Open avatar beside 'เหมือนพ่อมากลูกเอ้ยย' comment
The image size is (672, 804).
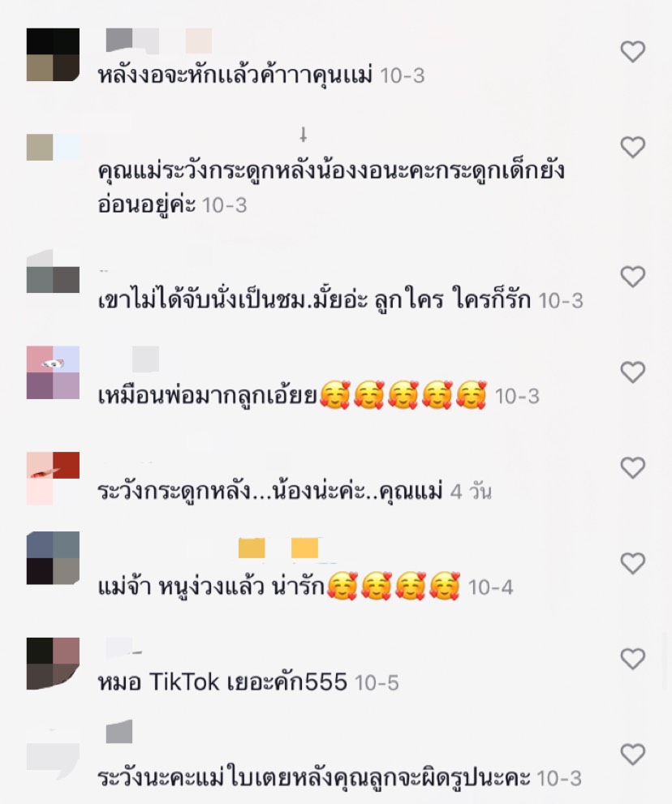click(53, 372)
